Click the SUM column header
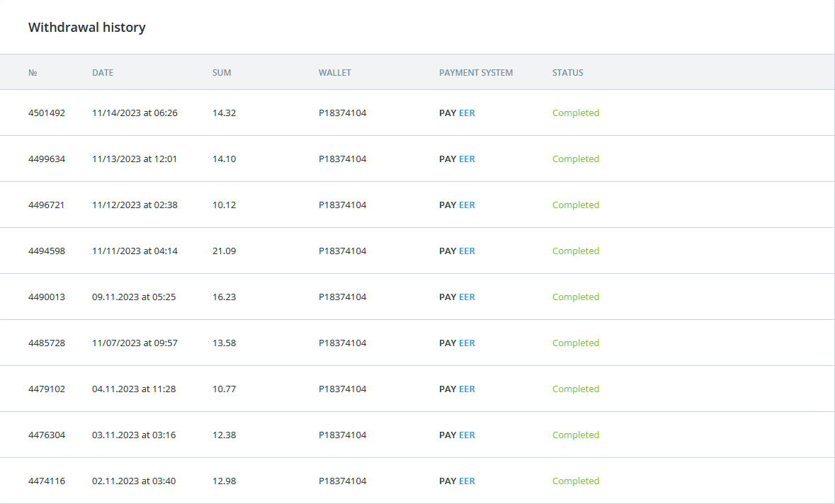The image size is (835, 504). (x=222, y=73)
